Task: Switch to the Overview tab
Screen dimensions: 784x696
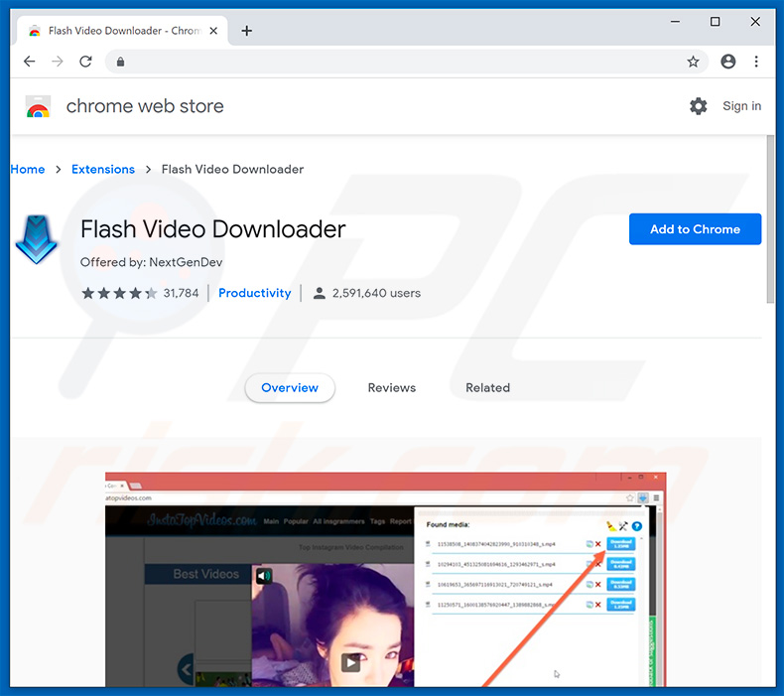Action: coord(290,388)
